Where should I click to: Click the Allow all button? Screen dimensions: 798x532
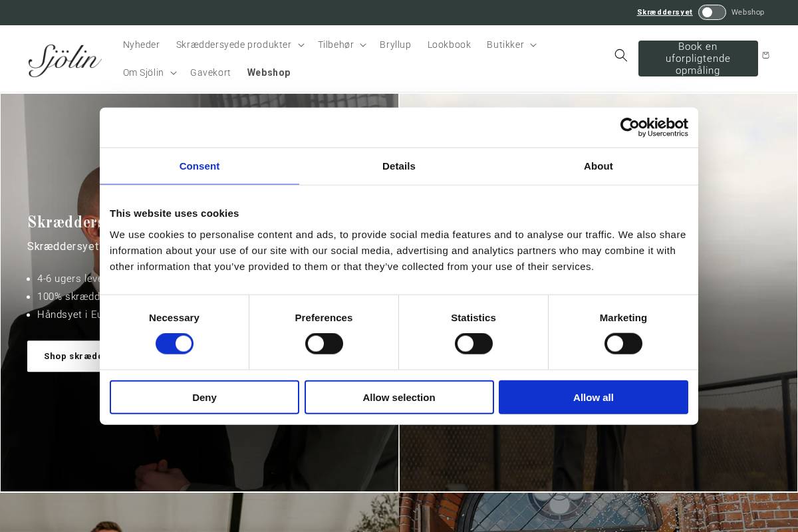click(x=593, y=397)
